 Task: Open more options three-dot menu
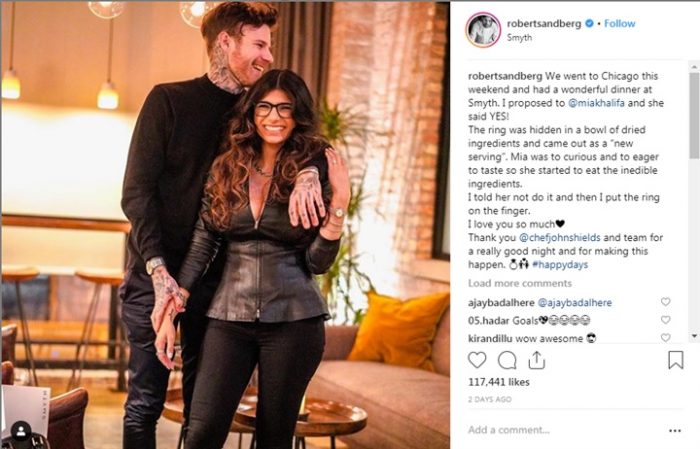675,431
